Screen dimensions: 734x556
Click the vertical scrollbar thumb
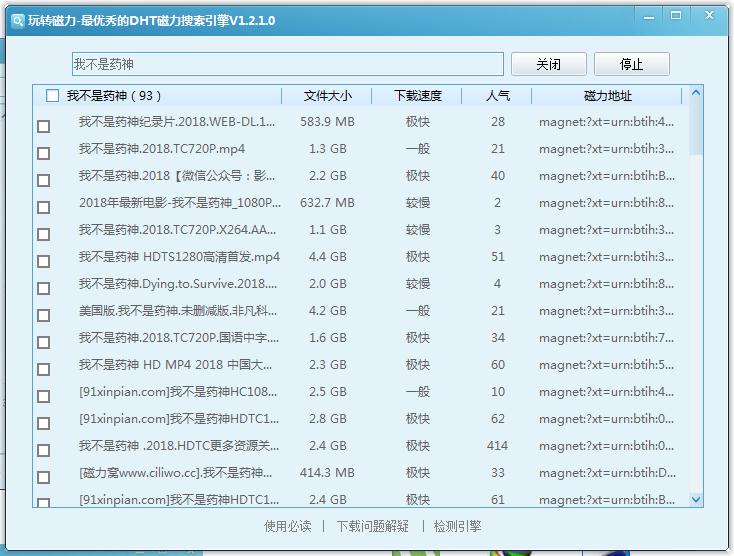click(x=696, y=127)
